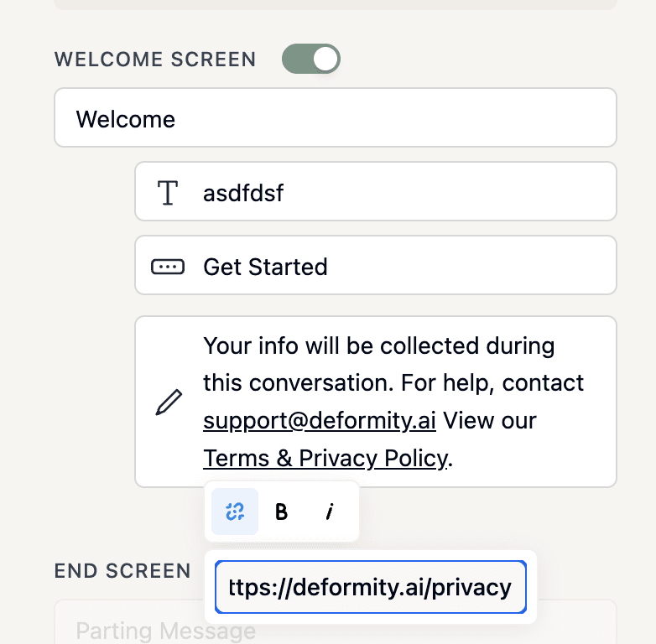The width and height of the screenshot is (656, 644).
Task: Click 'For help, contact' in the disclaimer
Action: pyautogui.click(x=492, y=383)
